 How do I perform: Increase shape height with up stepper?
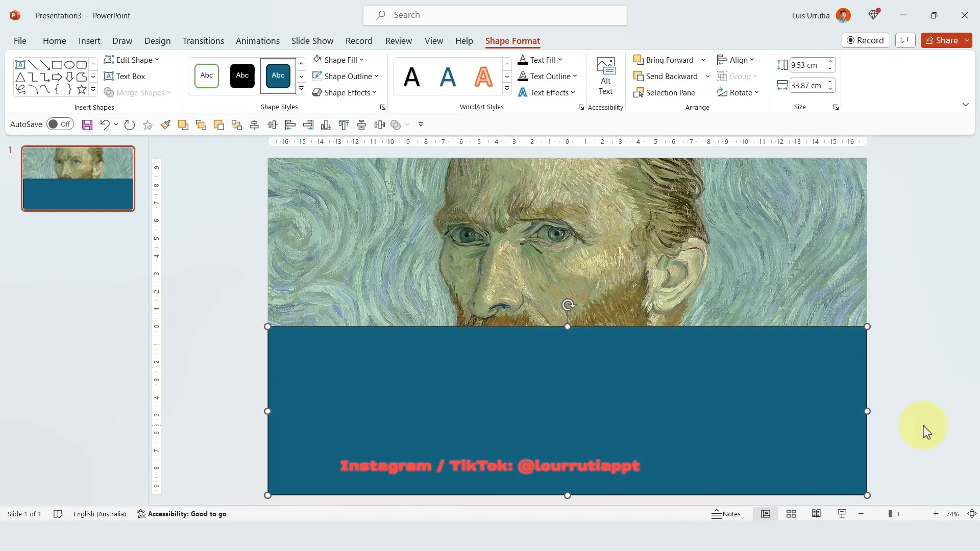coord(830,62)
